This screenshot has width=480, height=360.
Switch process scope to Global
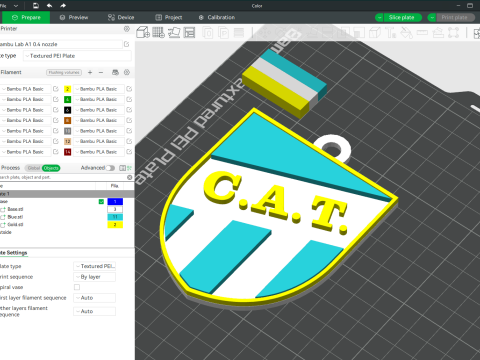[34, 168]
